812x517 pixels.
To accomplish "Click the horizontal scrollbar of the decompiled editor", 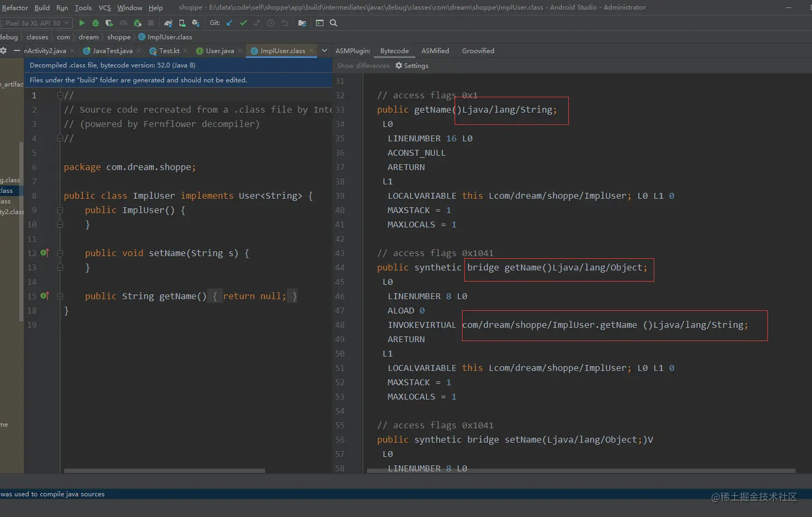I will click(164, 471).
